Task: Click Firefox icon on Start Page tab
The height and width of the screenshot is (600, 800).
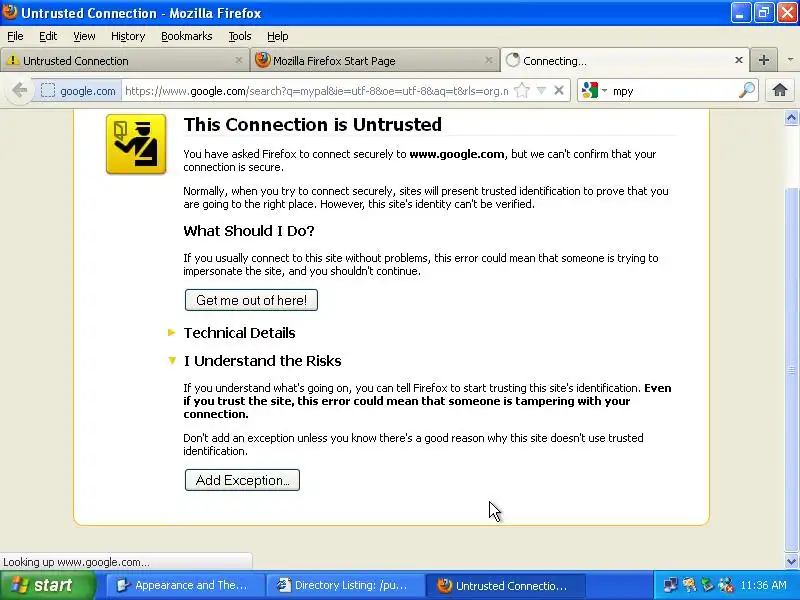Action: (262, 60)
